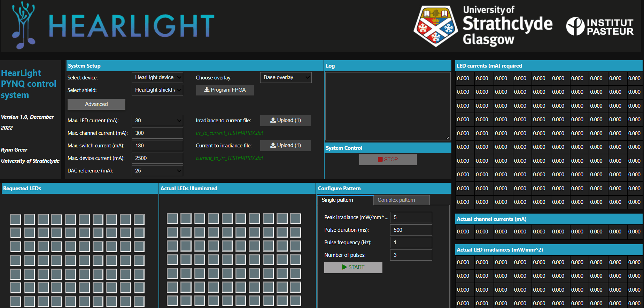Screen dimensions: 644x308
Task: Focus the Max. switch current field
Action: (157, 146)
